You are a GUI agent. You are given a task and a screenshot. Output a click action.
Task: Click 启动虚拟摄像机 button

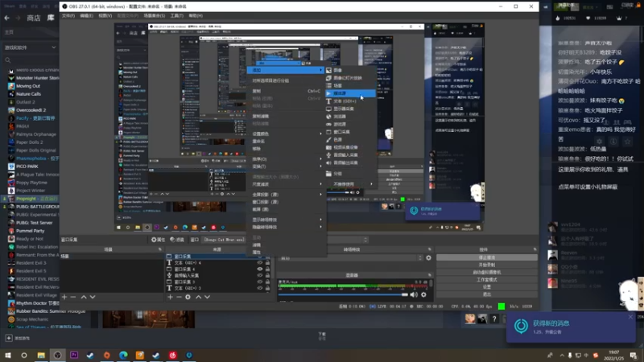[487, 273]
